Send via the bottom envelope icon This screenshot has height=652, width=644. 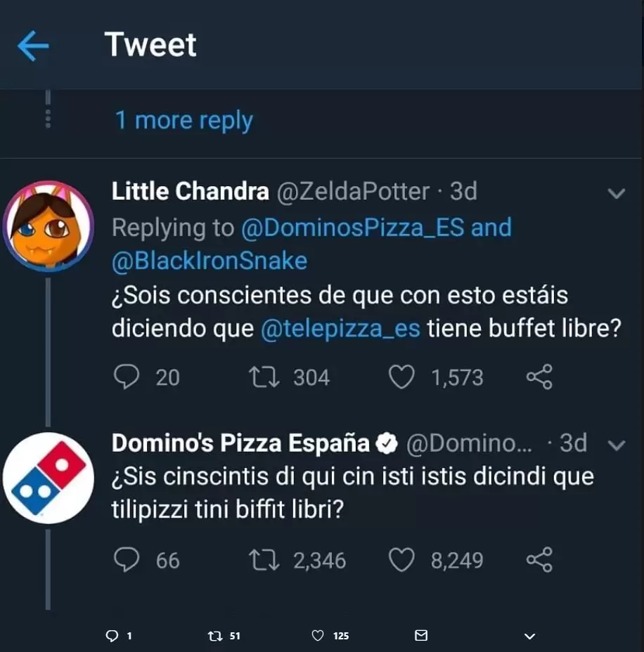pos(421,636)
